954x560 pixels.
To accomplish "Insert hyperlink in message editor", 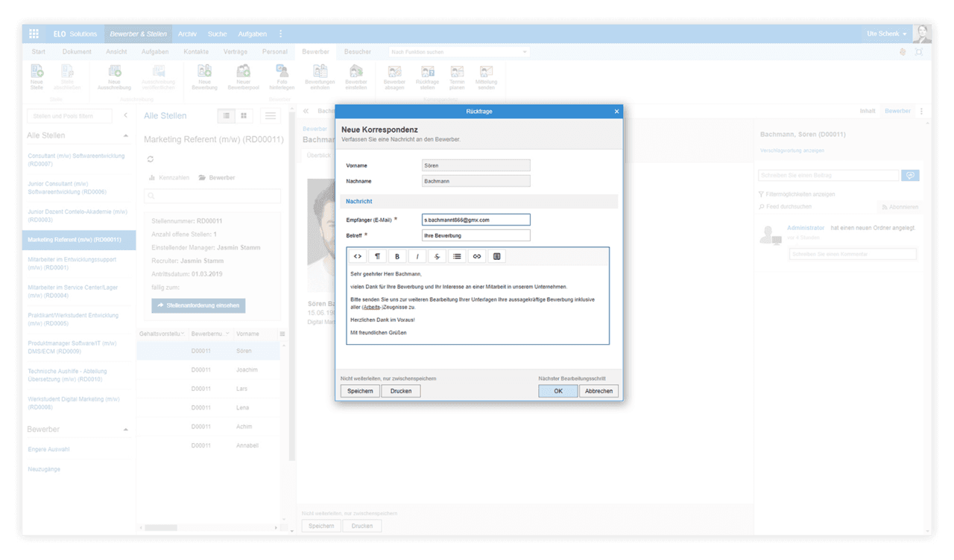I will click(x=477, y=256).
